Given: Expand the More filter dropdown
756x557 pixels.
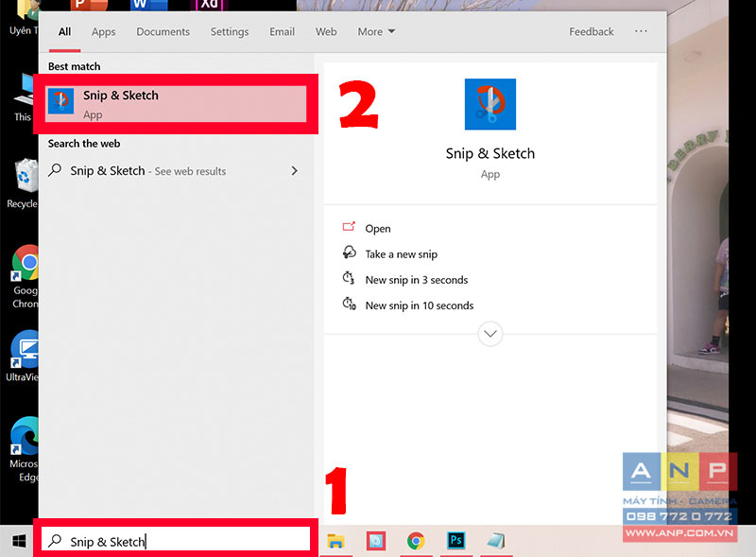Looking at the screenshot, I should tap(376, 32).
